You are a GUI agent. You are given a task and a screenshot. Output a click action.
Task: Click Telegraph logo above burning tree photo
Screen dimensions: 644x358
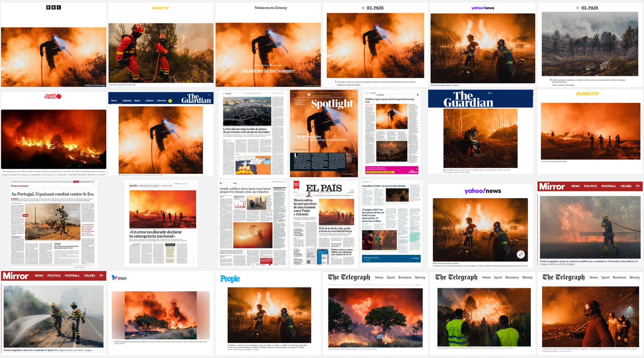(349, 277)
